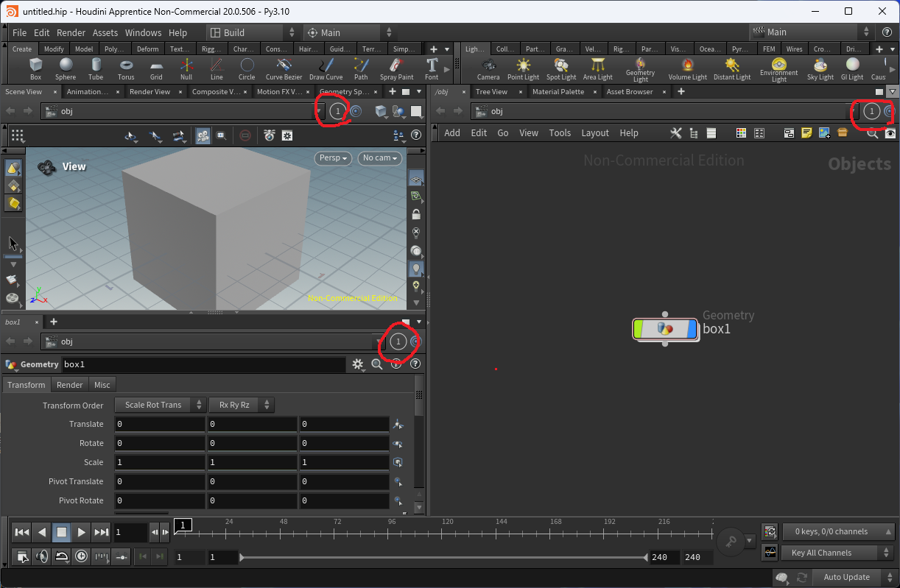Click the Font shelf tool
The width and height of the screenshot is (900, 588).
click(x=432, y=69)
